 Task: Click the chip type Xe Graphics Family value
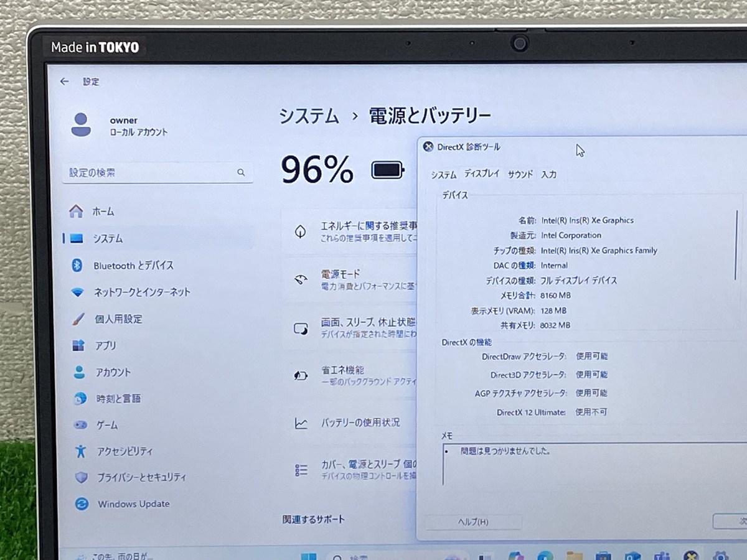[x=599, y=251]
